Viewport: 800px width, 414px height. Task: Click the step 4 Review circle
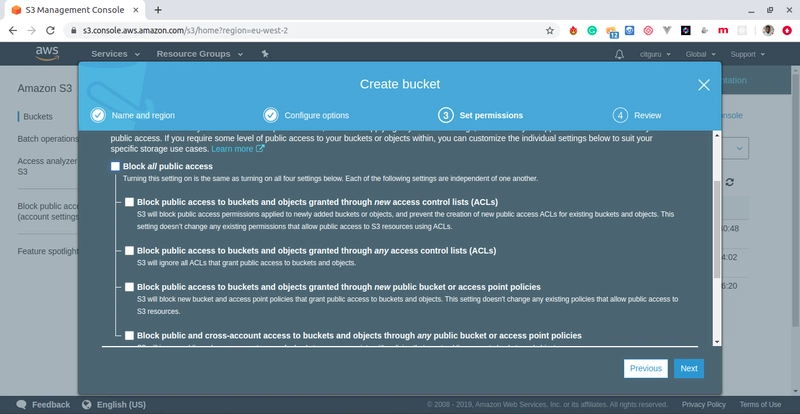coord(620,115)
